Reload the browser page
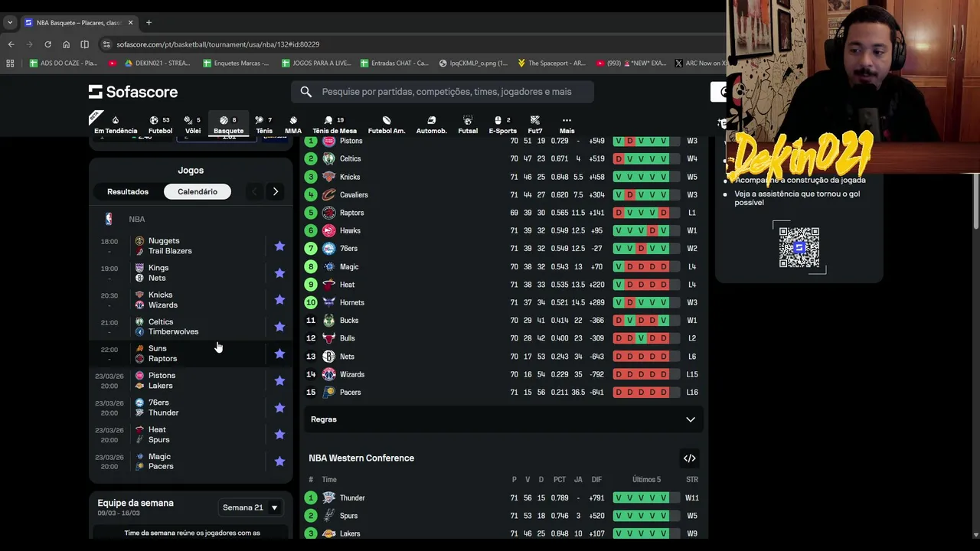Viewport: 980px width, 551px height. [x=47, y=44]
